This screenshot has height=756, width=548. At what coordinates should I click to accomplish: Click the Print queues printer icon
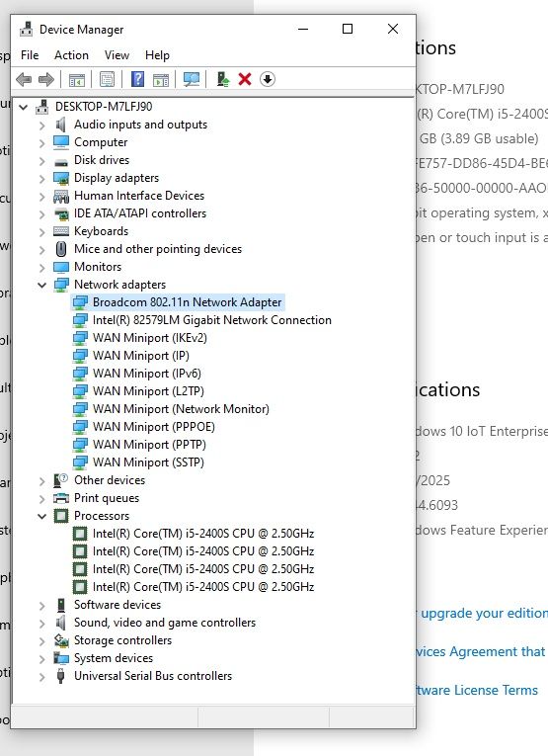coord(61,498)
